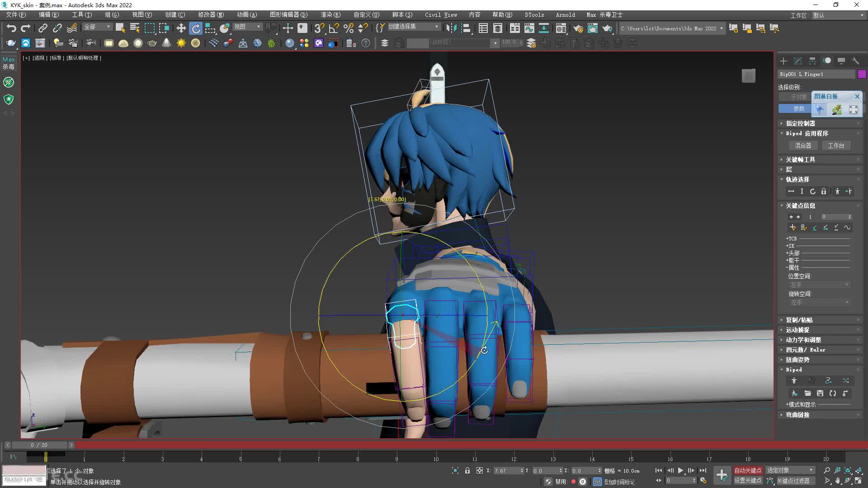Click the Body Rotation button in 轨迹选择
868x488 pixels.
pos(813,192)
